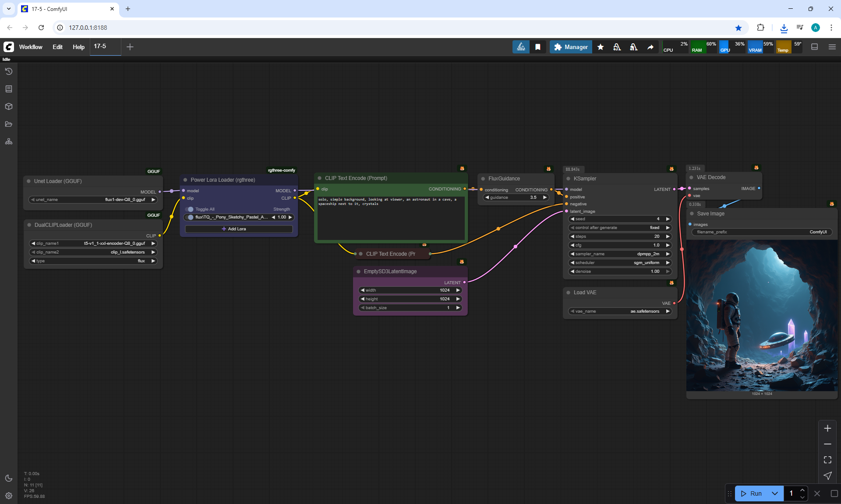The width and height of the screenshot is (841, 504).
Task: Toggle dark theme moon icon
Action: click(x=9, y=478)
